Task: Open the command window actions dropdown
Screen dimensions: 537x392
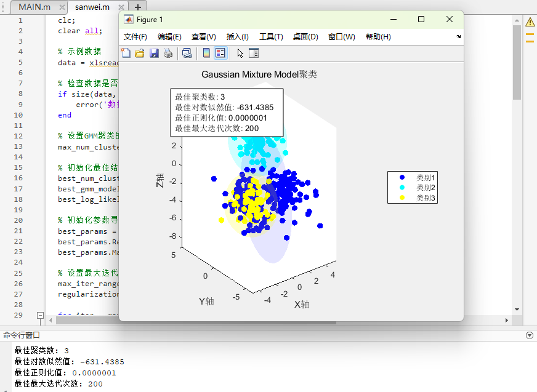Action: click(530, 335)
